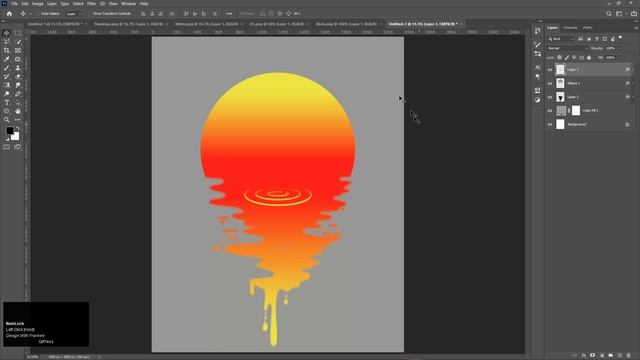Screen dimensions: 640x360
Task: Switch to the Paths tab
Action: coord(587,28)
